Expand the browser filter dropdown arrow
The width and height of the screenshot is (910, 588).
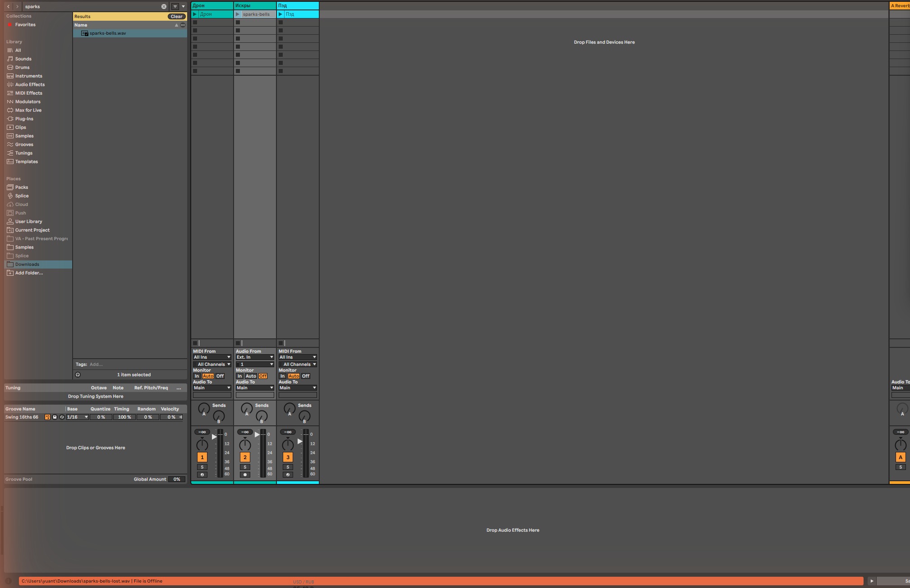click(183, 6)
